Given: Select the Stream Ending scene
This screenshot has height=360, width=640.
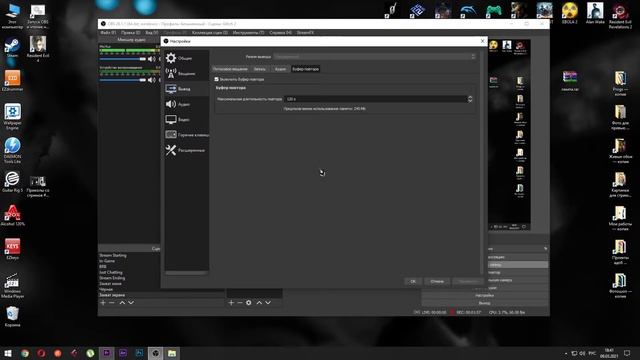Looking at the screenshot, I should coord(112,278).
